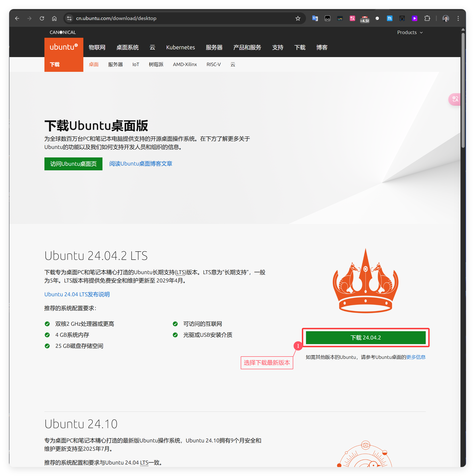Open the 桌面系统 navigation menu

[127, 47]
